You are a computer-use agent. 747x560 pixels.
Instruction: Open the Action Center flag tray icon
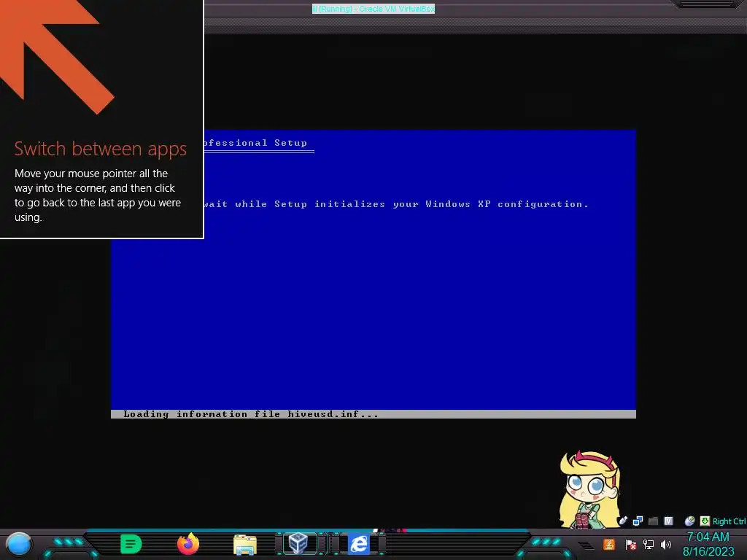tap(630, 544)
